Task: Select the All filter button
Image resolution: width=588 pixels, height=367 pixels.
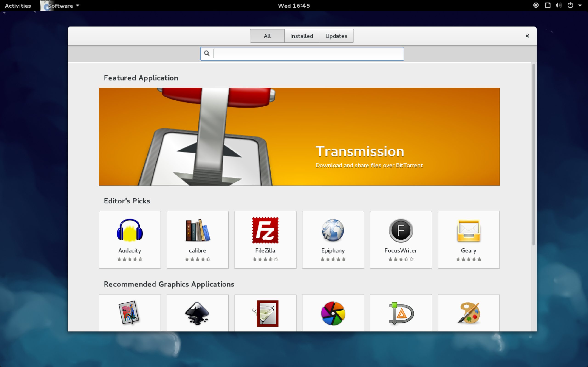Action: click(266, 36)
